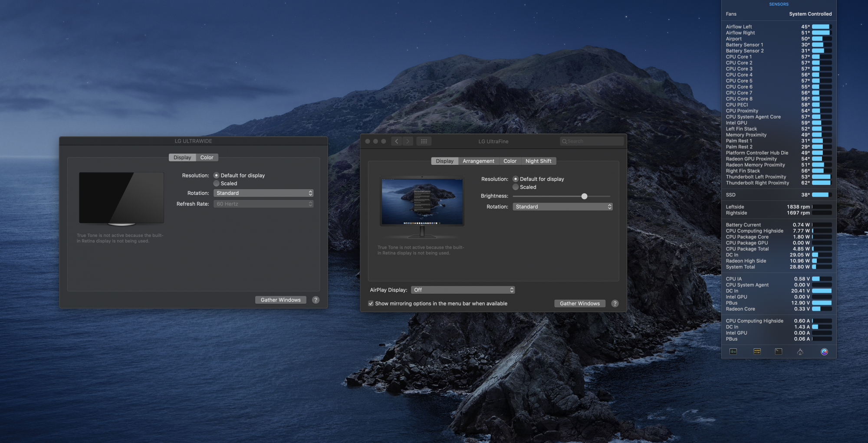Click the LG ULTRAWIDE monitor preview image

pyautogui.click(x=122, y=199)
